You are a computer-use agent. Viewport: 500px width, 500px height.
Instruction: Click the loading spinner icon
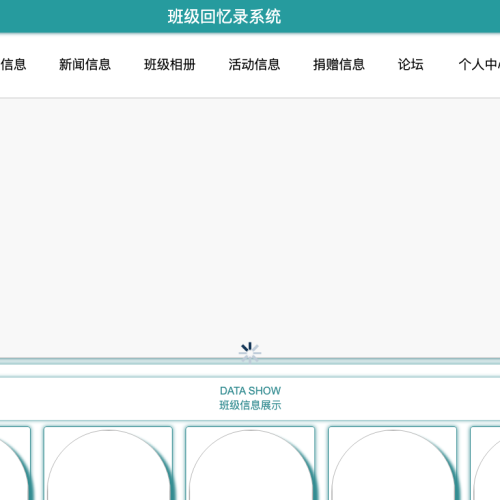(x=250, y=352)
